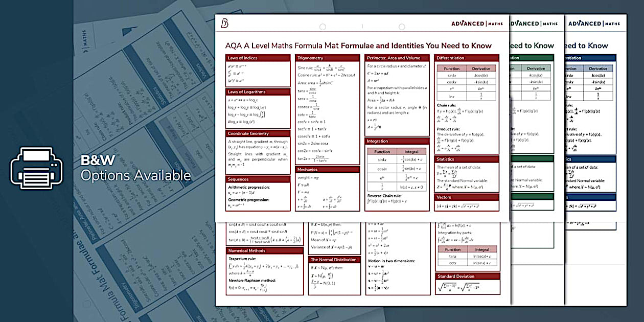Select The Normal Distribution header

(x=333, y=259)
